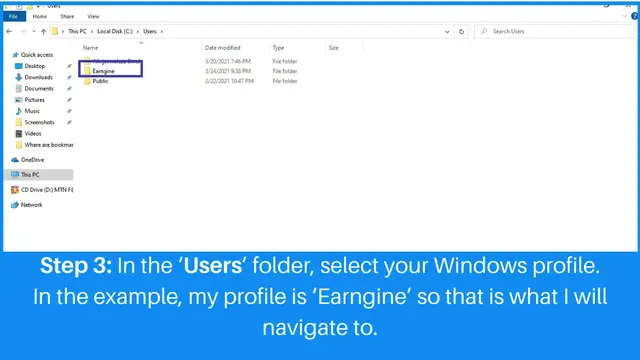Image resolution: width=640 pixels, height=360 pixels.
Task: Open 'Where are bookmar' folder in sidebar
Action: [49, 145]
